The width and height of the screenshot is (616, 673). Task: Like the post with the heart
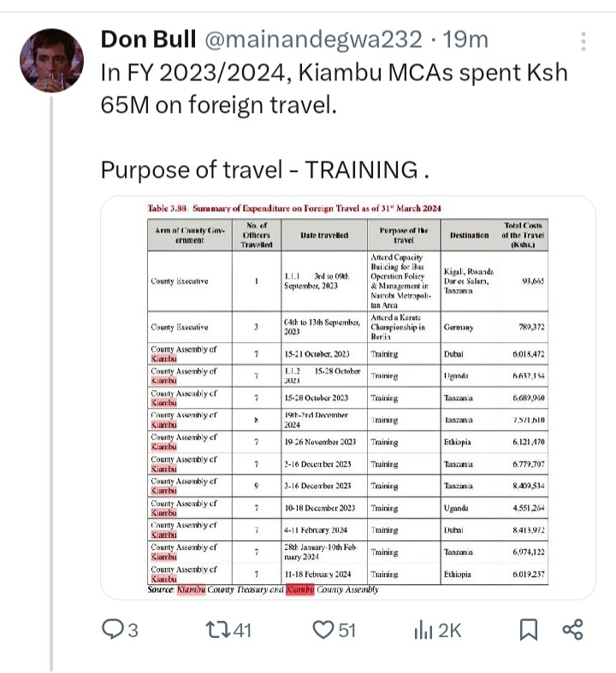[x=323, y=631]
